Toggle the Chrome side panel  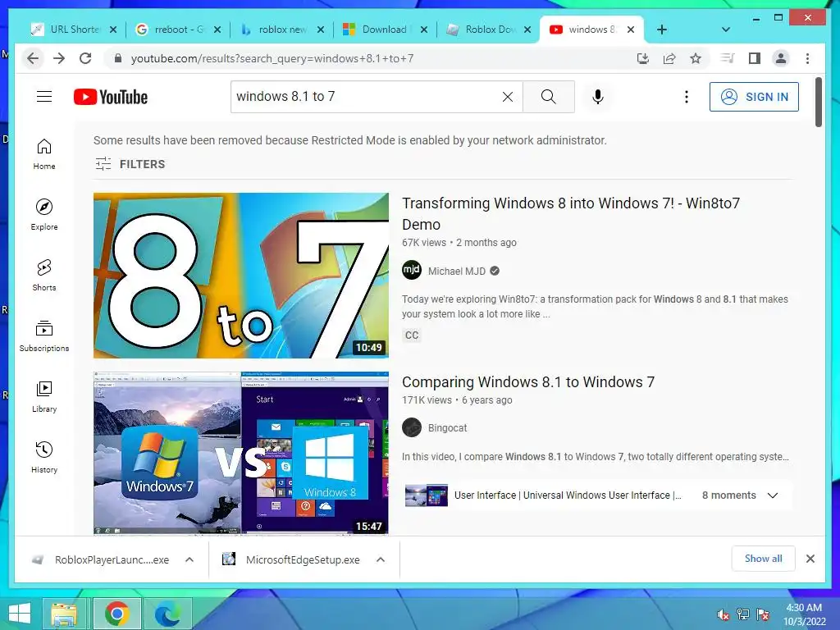(x=755, y=58)
